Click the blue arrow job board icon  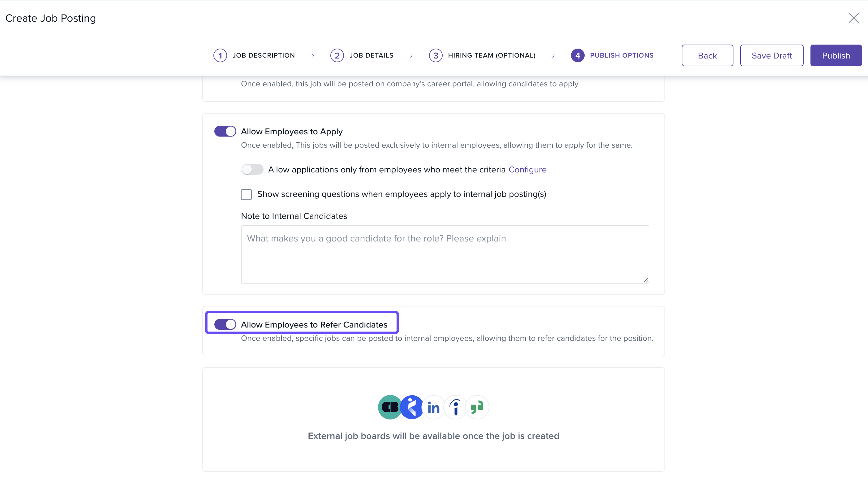pyautogui.click(x=411, y=407)
